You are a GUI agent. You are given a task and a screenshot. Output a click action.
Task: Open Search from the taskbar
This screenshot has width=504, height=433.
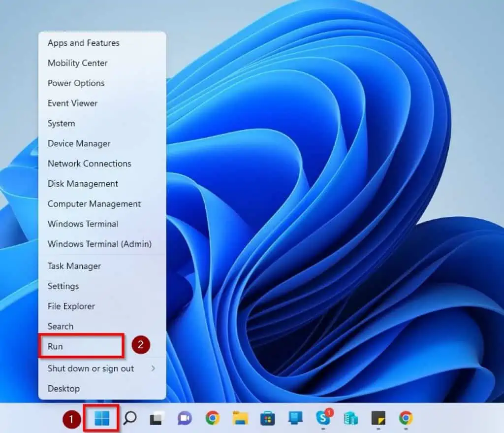129,419
